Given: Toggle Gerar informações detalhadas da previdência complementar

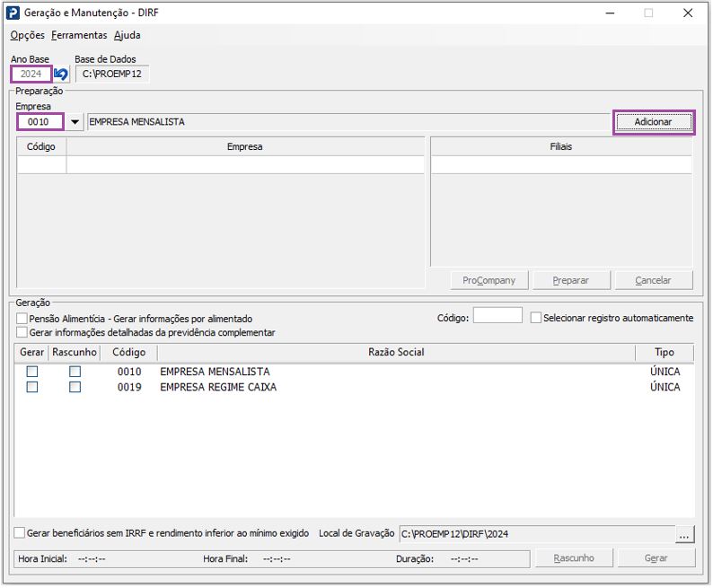Looking at the screenshot, I should [22, 332].
